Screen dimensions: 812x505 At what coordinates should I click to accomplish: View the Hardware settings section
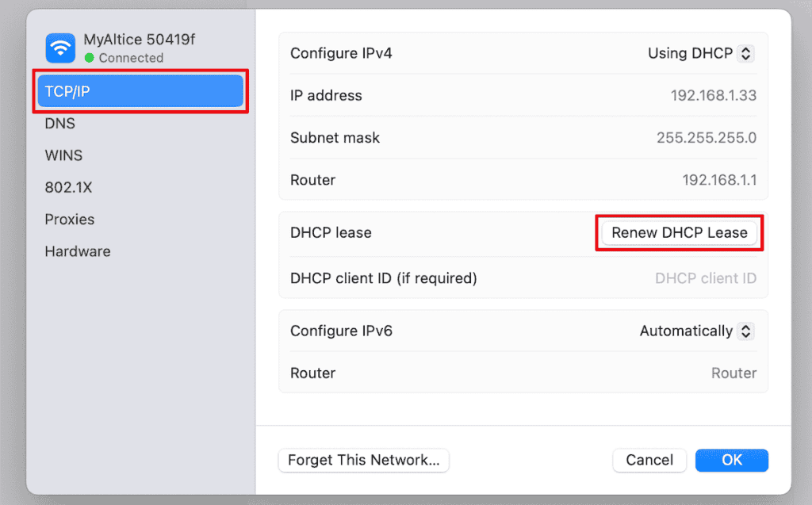78,251
